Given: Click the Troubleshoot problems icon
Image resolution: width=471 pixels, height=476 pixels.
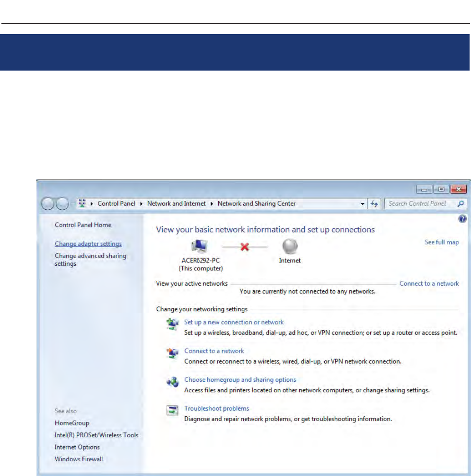Looking at the screenshot, I should pyautogui.click(x=172, y=411).
